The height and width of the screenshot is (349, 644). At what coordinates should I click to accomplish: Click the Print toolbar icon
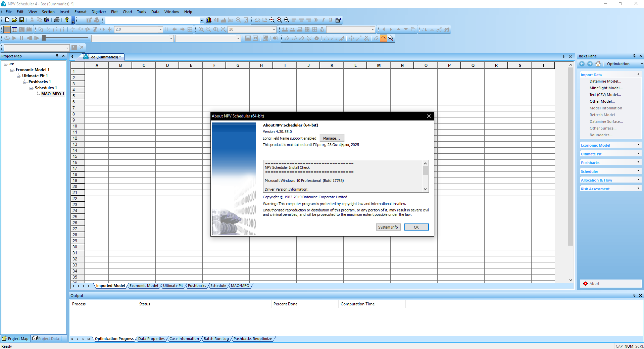(x=57, y=20)
